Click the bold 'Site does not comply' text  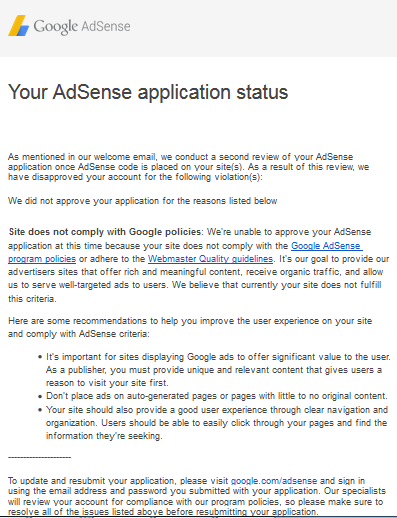click(x=105, y=232)
